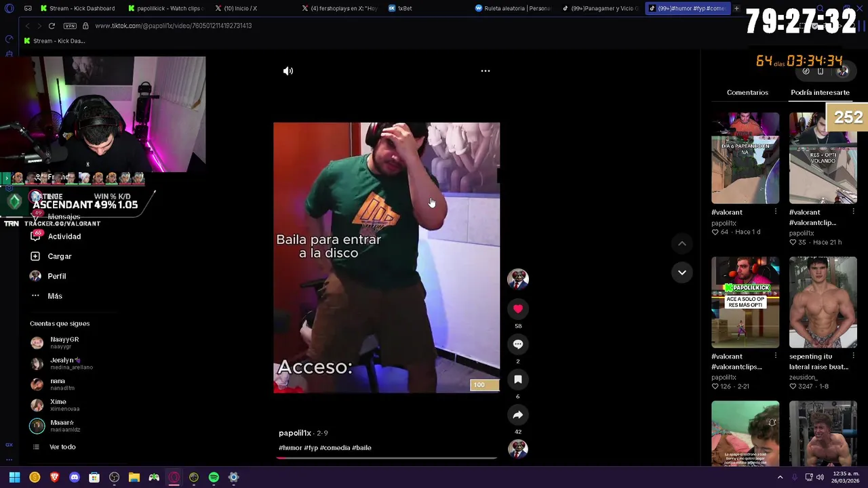Image resolution: width=868 pixels, height=488 pixels.
Task: Save the video with the bookmark icon
Action: click(x=517, y=380)
